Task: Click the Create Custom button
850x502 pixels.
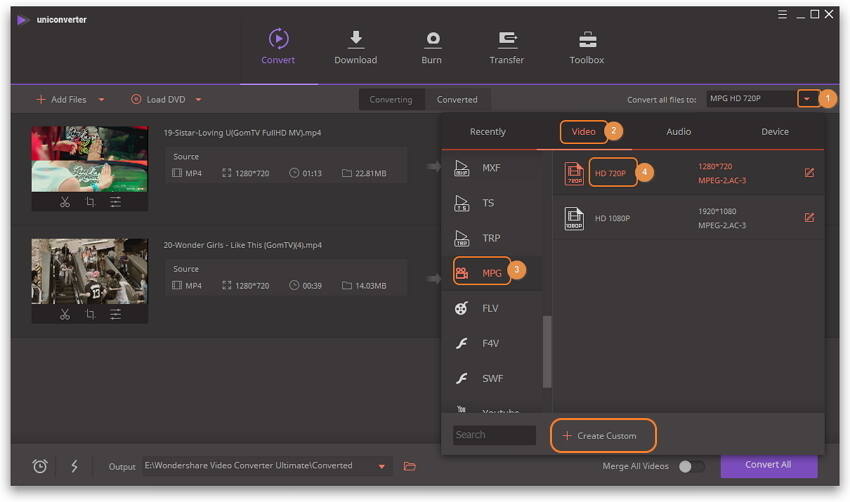Action: point(603,435)
